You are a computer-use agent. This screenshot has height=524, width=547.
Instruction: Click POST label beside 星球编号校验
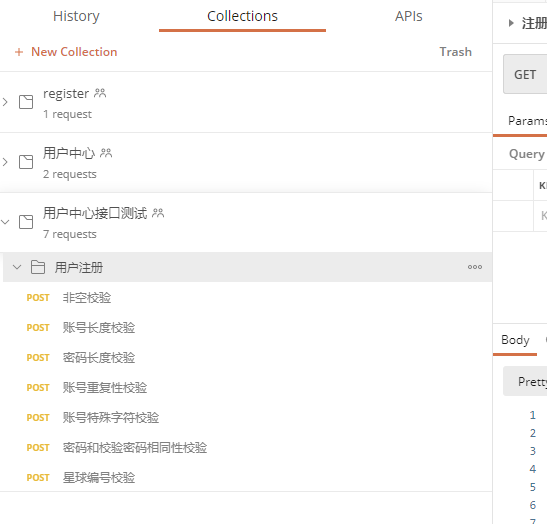(x=38, y=478)
